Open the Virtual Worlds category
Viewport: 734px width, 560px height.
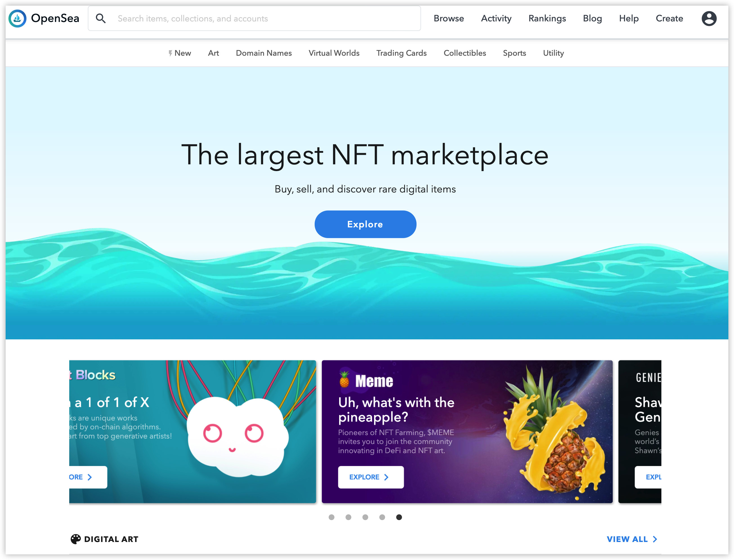coord(334,53)
